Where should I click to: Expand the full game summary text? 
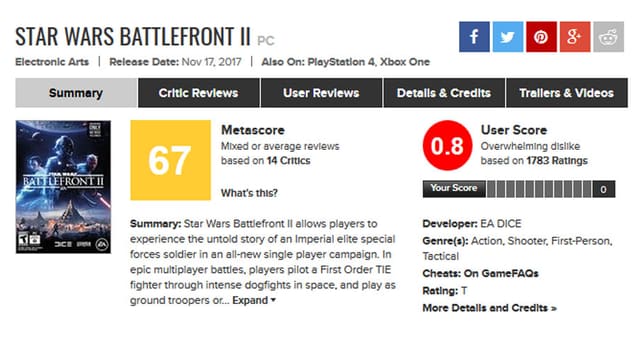point(254,300)
